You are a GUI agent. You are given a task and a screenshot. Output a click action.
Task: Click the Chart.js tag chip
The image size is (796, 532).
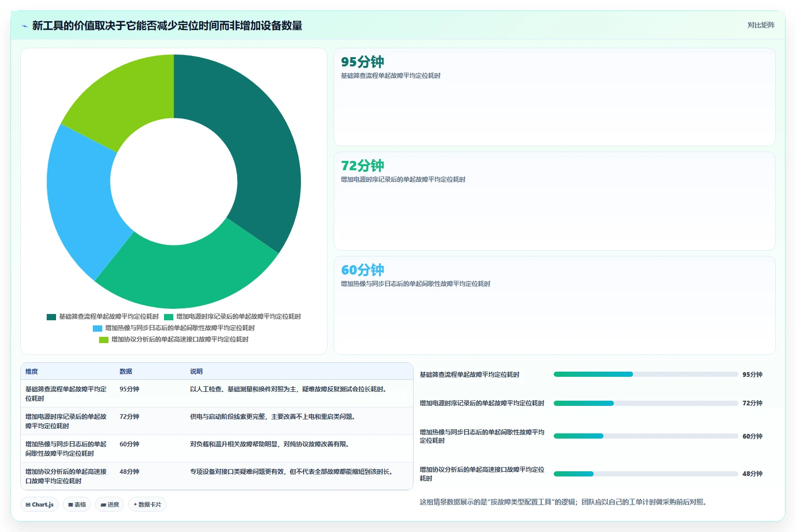click(39, 504)
